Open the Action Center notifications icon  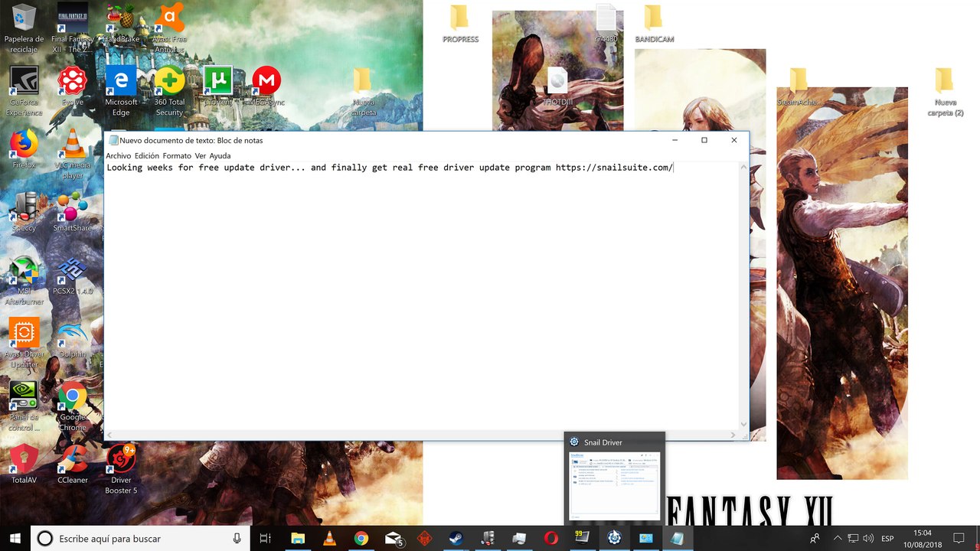point(958,538)
